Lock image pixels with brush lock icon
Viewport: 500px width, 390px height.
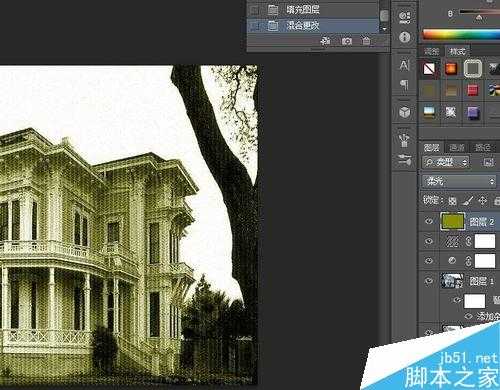coord(467,201)
